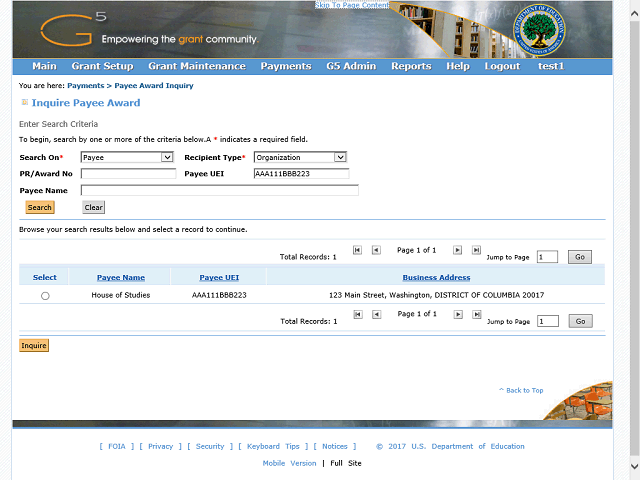
Task: Click the test1 user menu item
Action: (551, 66)
